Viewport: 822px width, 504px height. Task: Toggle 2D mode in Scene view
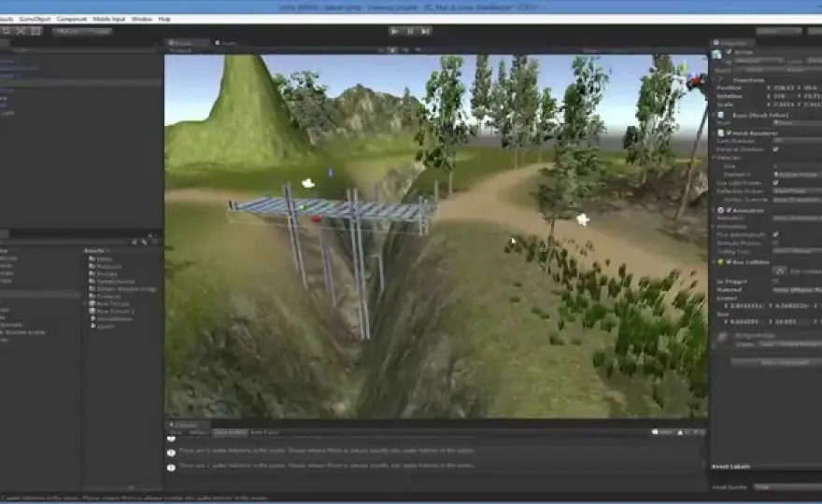pyautogui.click(x=381, y=50)
